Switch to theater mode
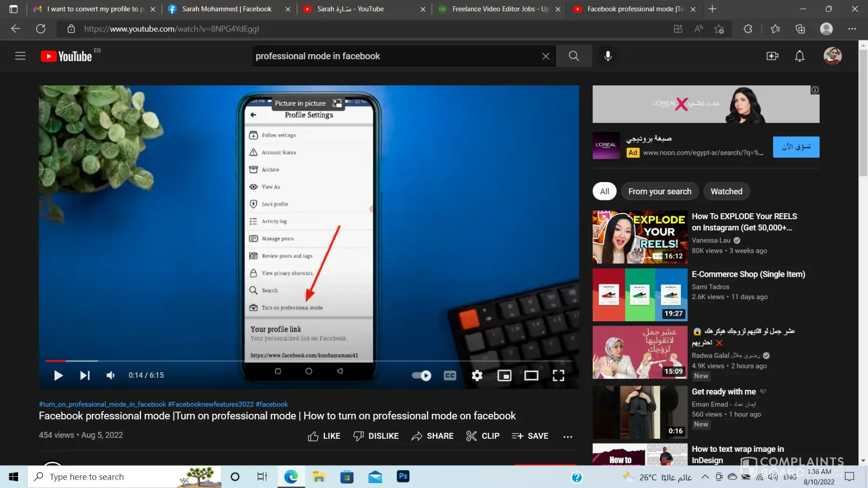The height and width of the screenshot is (488, 868). (531, 375)
